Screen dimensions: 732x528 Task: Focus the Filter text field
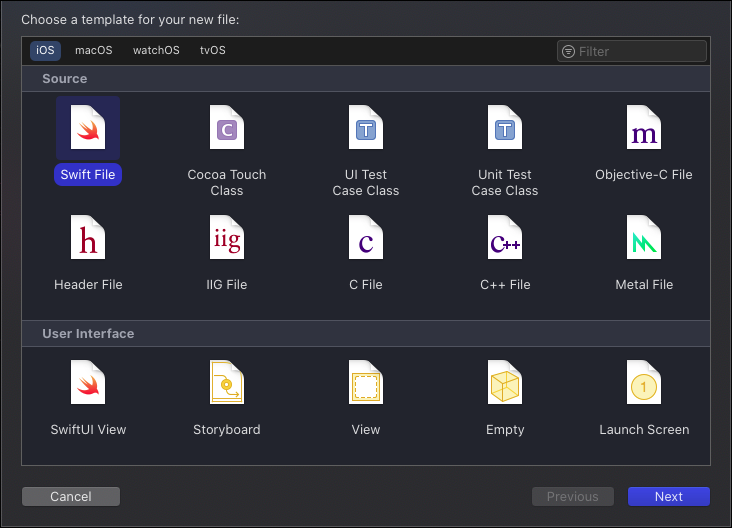632,51
